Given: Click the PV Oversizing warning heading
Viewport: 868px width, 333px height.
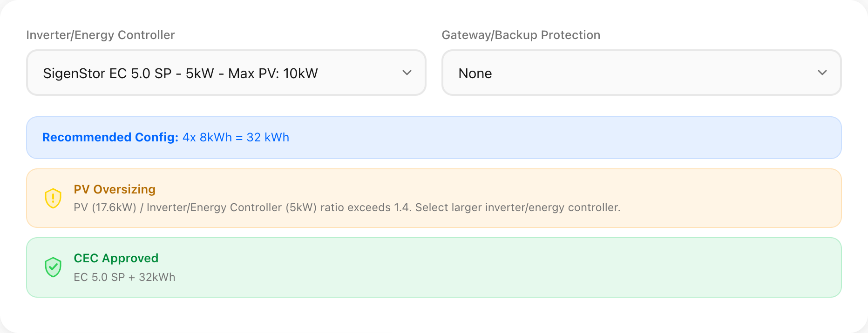Looking at the screenshot, I should [x=115, y=189].
